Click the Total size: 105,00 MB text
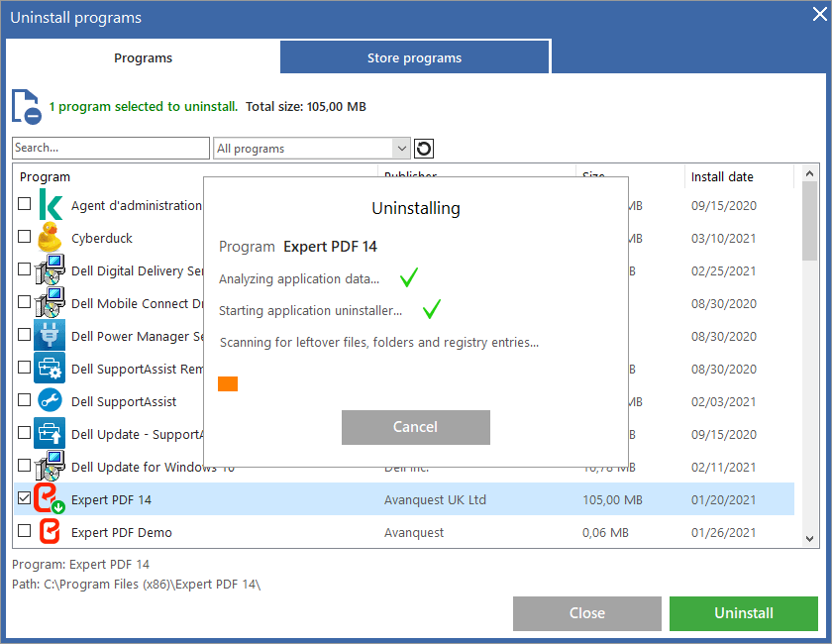This screenshot has width=832, height=644. 306,107
